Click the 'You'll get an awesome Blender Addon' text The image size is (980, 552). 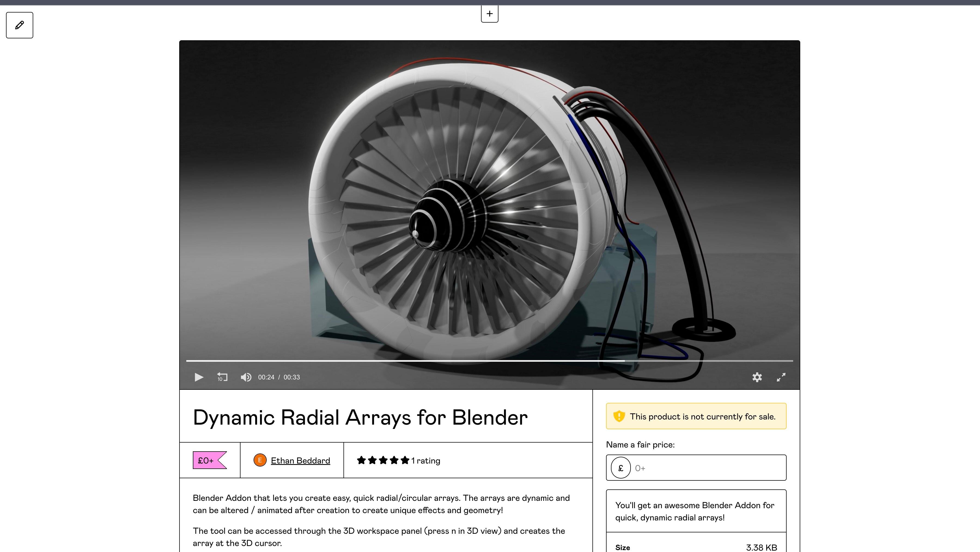695,511
